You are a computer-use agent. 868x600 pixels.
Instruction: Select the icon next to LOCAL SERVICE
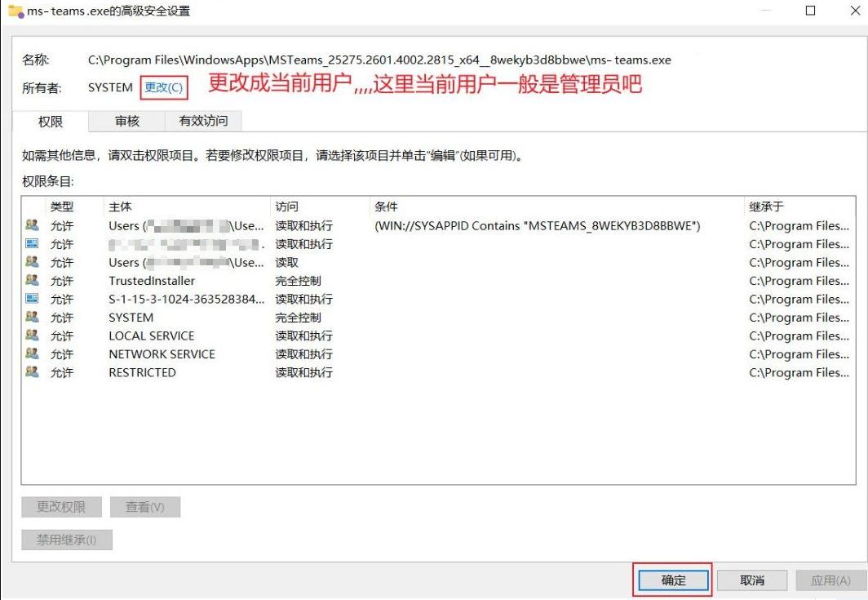point(32,336)
